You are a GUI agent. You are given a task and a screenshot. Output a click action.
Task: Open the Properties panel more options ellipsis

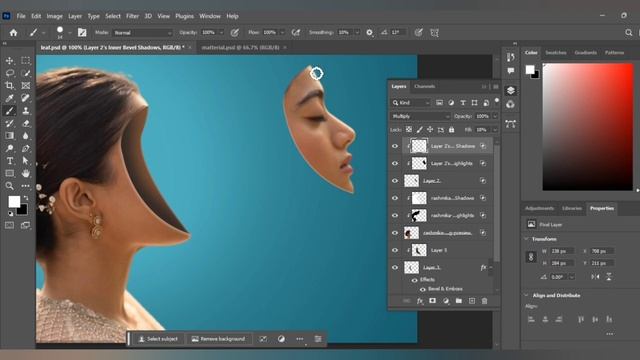coord(610,334)
